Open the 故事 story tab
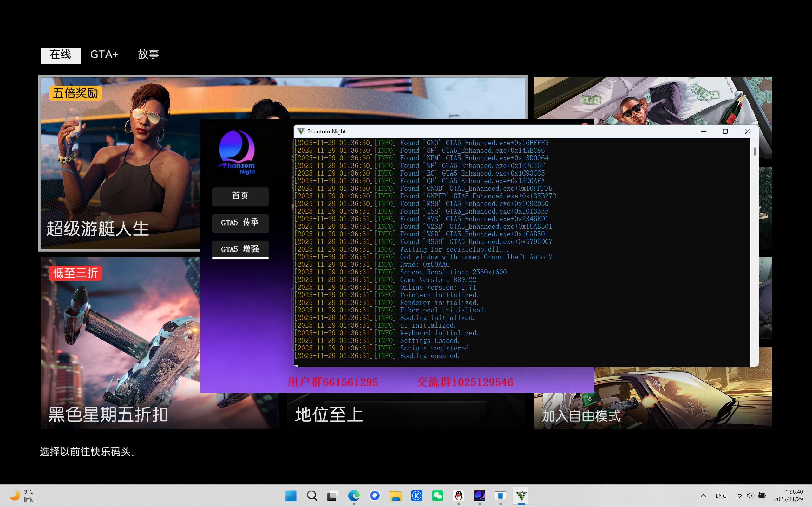 [x=148, y=55]
